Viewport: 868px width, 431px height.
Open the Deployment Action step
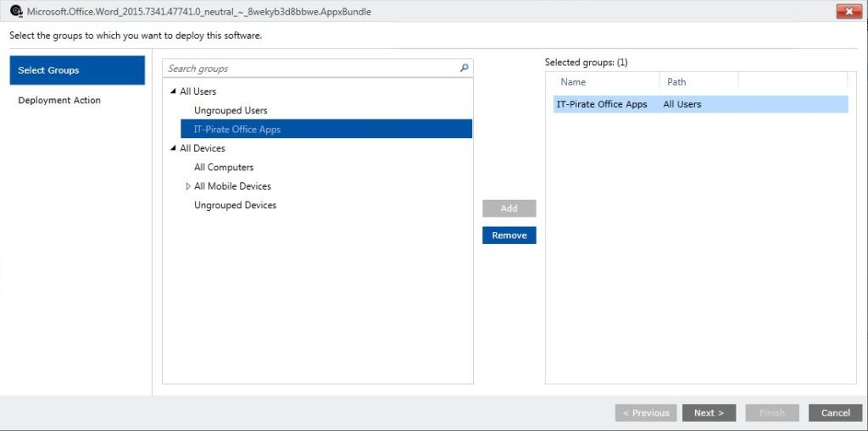click(x=59, y=100)
